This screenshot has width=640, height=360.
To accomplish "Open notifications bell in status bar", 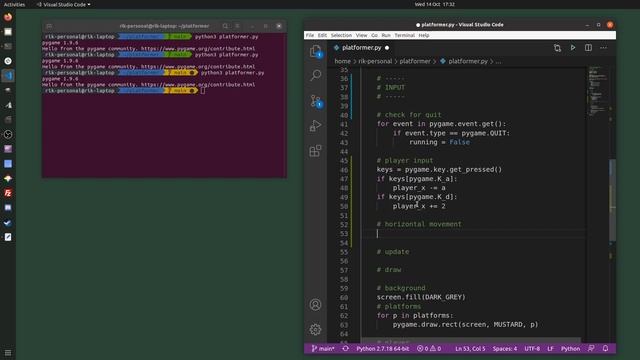I will pyautogui.click(x=605, y=349).
